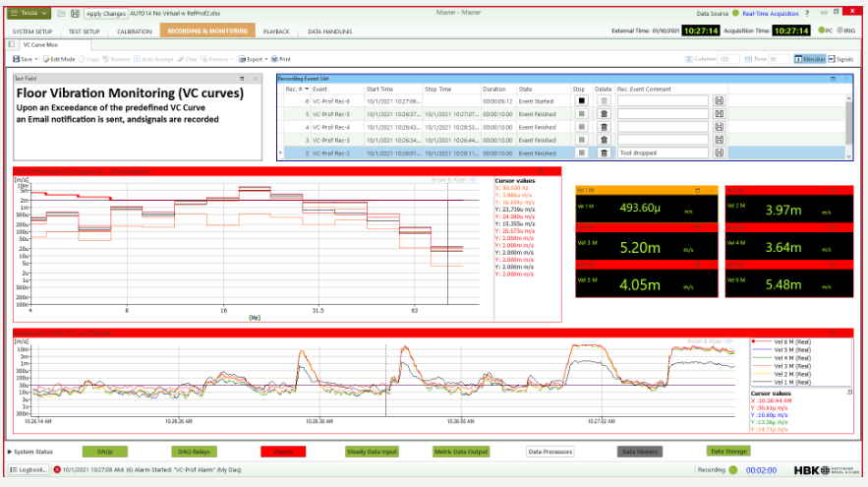Screen dimensions: 868x487
Task: Select the Recording & Monitoring tab
Action: pos(207,31)
